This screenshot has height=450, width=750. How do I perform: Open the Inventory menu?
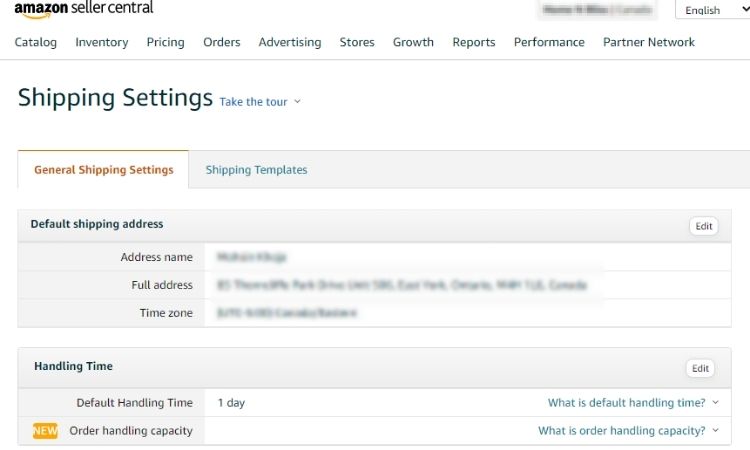click(x=102, y=42)
